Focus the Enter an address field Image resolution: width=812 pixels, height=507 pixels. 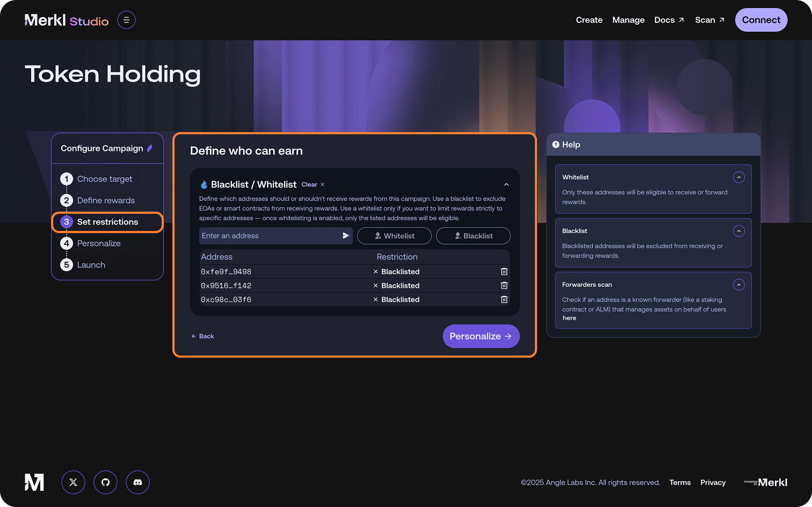coord(269,236)
